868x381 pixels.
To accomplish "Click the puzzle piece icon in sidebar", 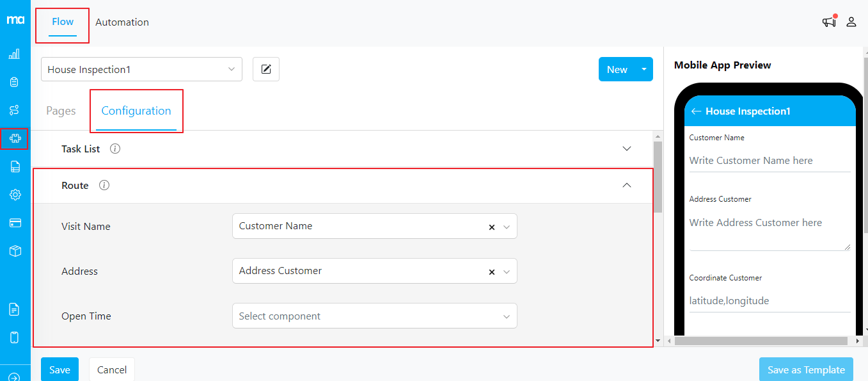I will (x=15, y=138).
